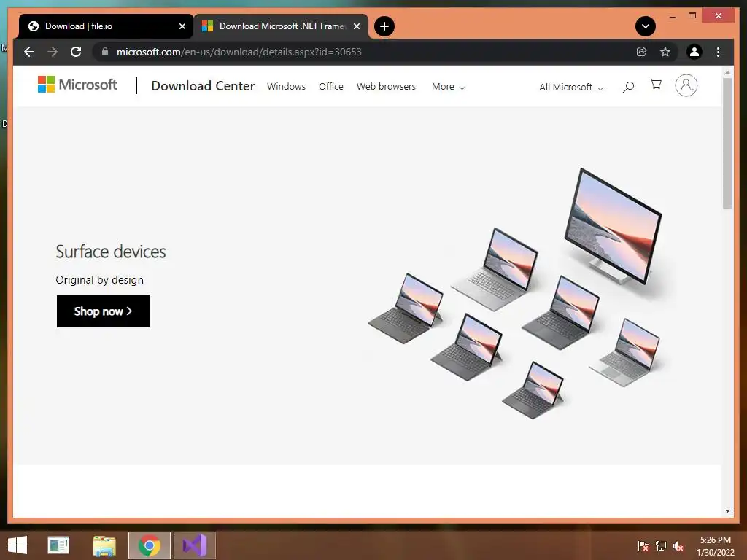This screenshot has width=747, height=560.
Task: Click the muted volume tray icon
Action: coord(678,545)
